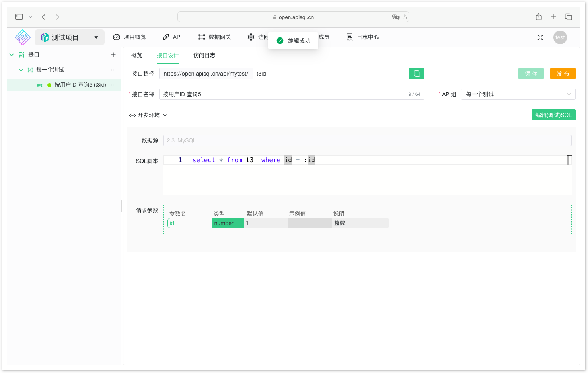
Task: Click the 发布 publish button
Action: (x=563, y=74)
